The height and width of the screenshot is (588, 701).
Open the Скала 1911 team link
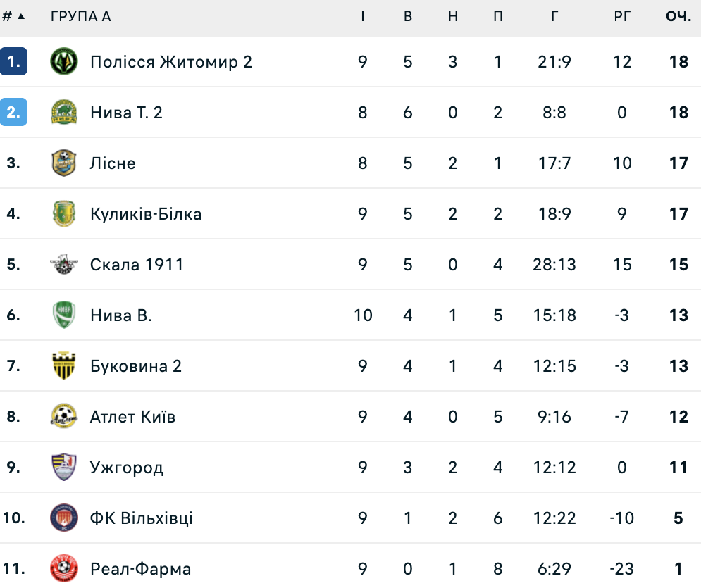click(137, 265)
